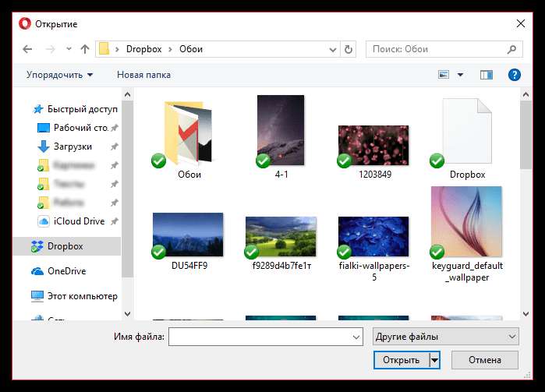545x392 pixels.
Task: Refresh the current folder view
Action: pyautogui.click(x=348, y=49)
